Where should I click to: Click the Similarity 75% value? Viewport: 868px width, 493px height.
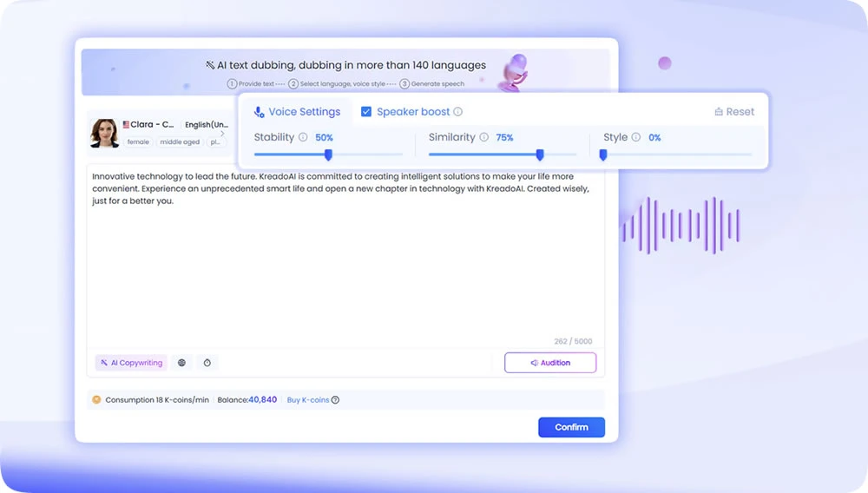(x=504, y=137)
